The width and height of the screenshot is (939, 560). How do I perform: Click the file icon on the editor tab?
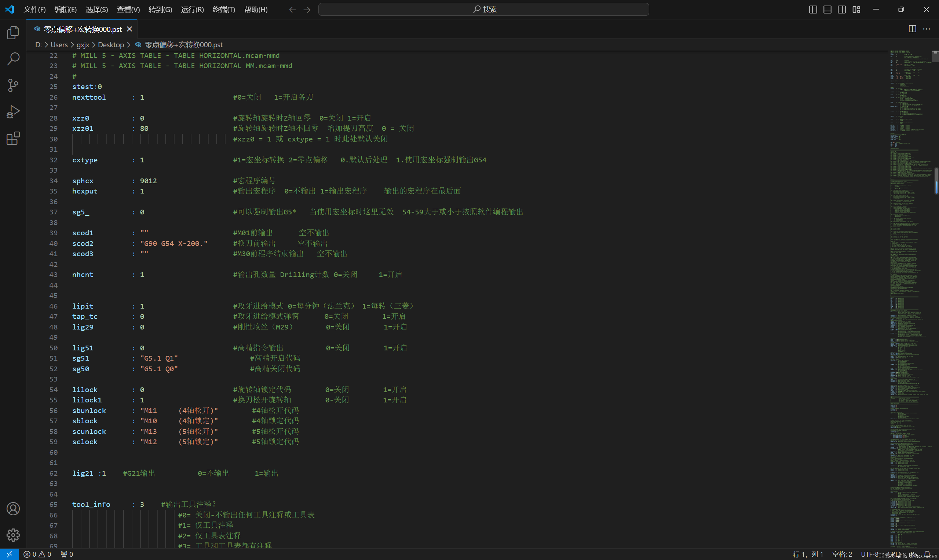(37, 29)
